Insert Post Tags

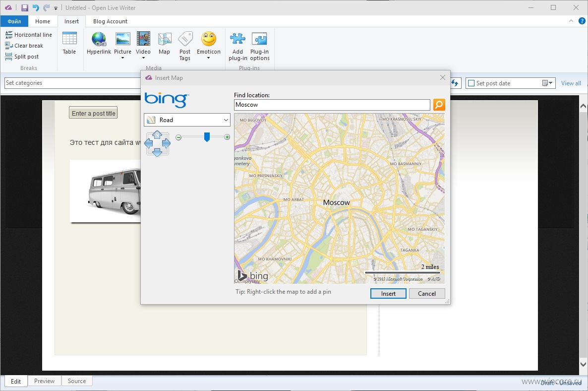(185, 46)
